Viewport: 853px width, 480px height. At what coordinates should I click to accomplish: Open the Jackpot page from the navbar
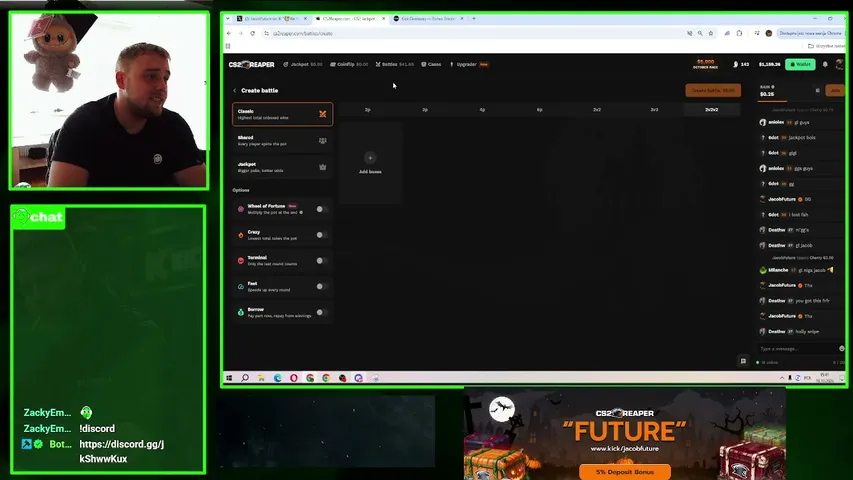pos(302,64)
